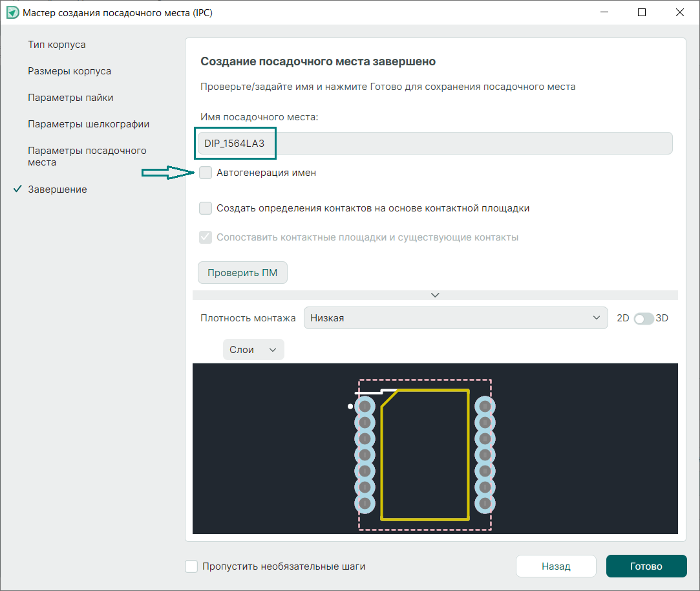The width and height of the screenshot is (700, 591).
Task: Check Создать определения контактов option
Action: pyautogui.click(x=206, y=208)
